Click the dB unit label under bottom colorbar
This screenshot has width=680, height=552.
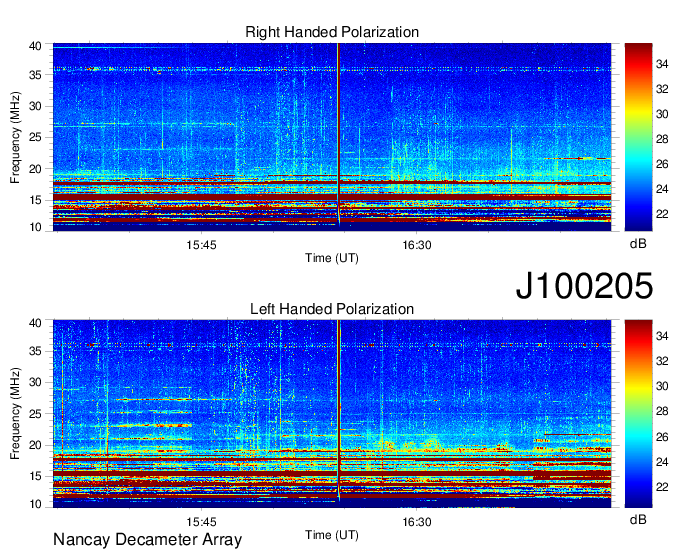coord(638,519)
